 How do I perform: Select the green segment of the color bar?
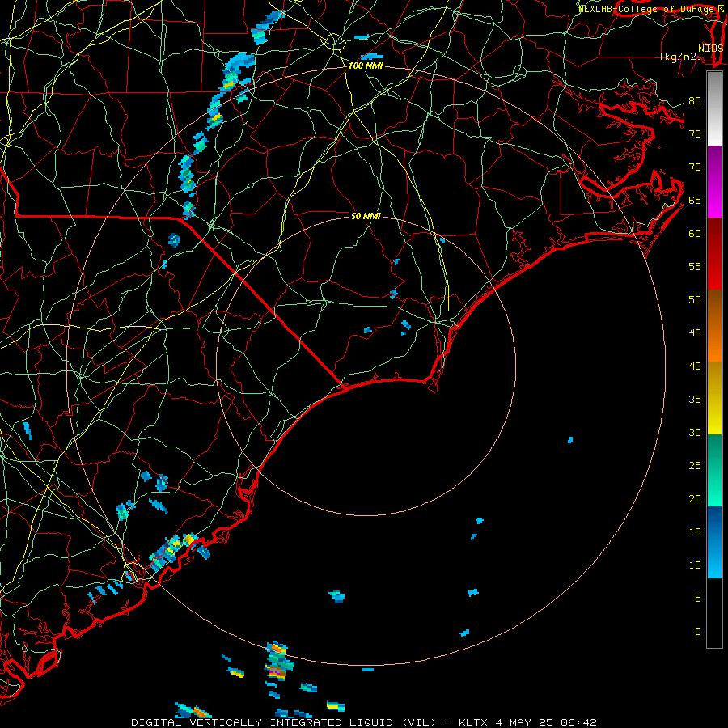click(x=714, y=470)
